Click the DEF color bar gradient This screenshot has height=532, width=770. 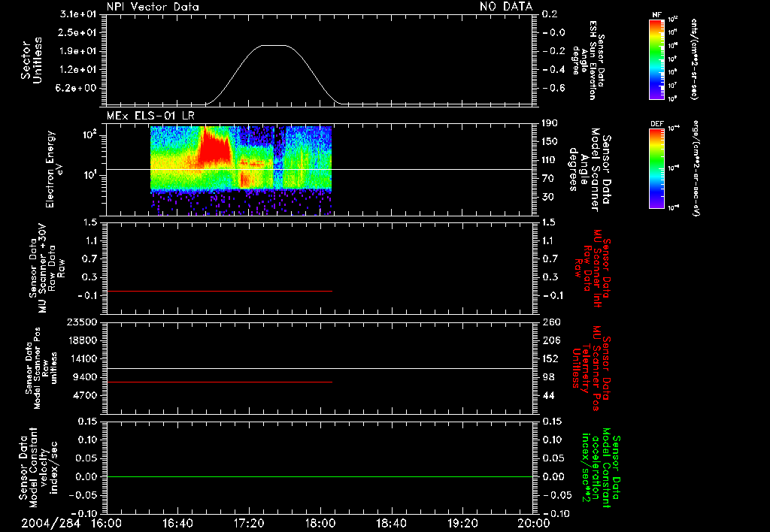tap(656, 168)
